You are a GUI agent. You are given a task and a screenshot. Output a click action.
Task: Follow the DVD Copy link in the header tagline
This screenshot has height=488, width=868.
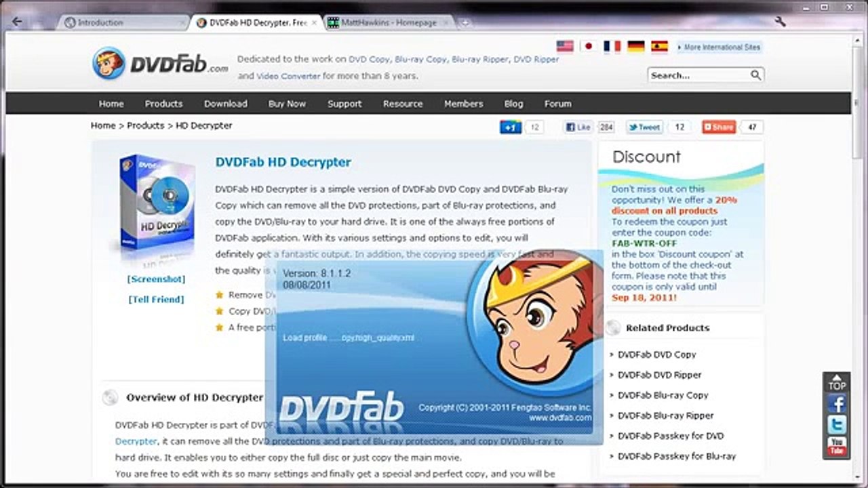370,60
